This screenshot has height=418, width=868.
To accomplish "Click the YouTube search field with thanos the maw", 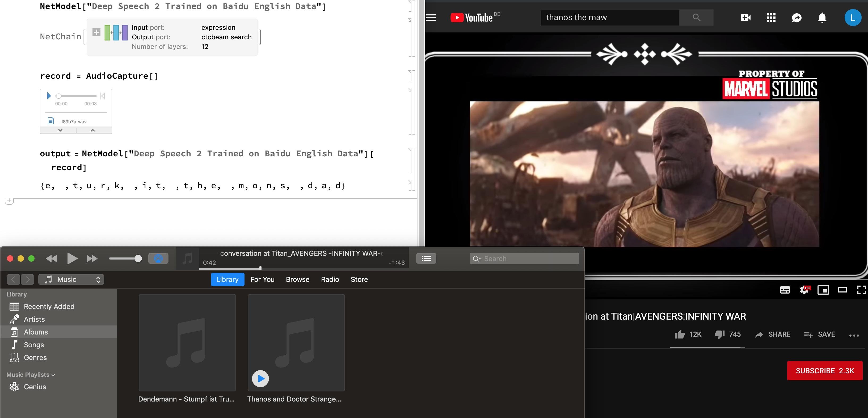I will click(x=610, y=18).
